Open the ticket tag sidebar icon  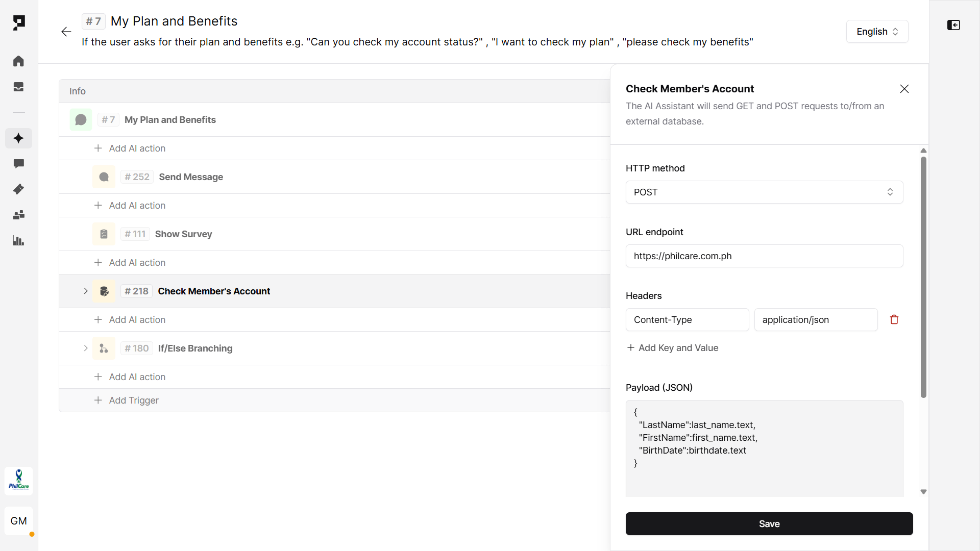click(18, 189)
